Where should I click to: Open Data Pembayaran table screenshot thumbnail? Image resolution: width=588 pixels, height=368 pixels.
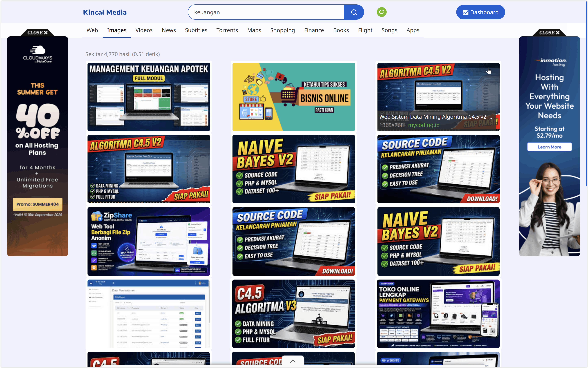tap(149, 313)
